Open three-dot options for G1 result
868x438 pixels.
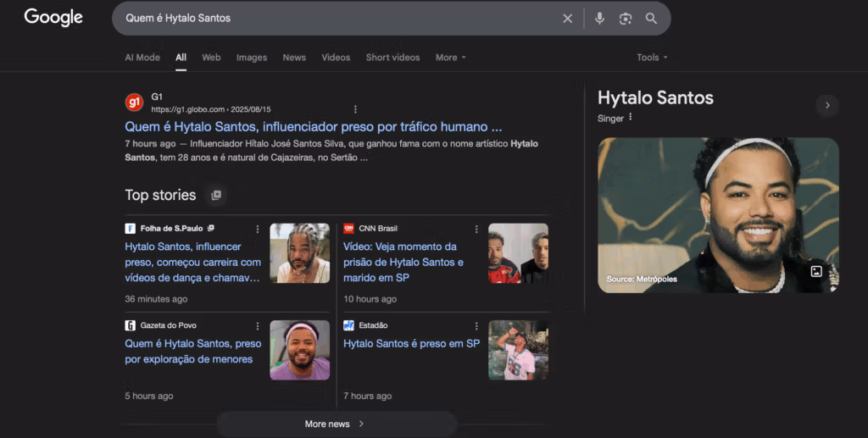click(355, 109)
